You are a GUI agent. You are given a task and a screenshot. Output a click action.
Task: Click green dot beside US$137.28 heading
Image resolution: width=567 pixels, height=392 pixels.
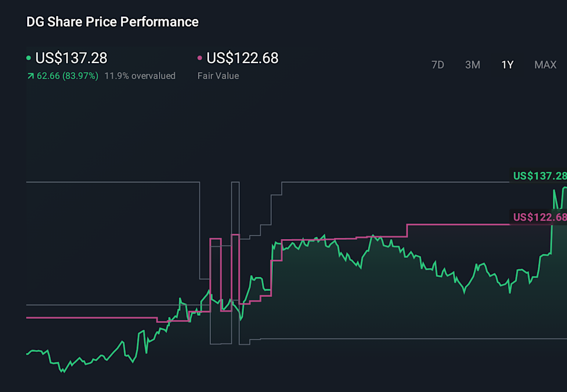pos(29,58)
